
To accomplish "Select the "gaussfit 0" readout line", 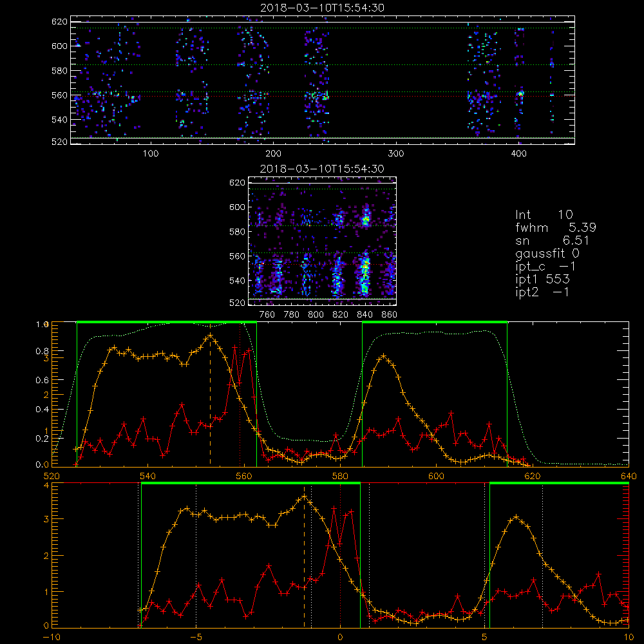I will 547,253.
